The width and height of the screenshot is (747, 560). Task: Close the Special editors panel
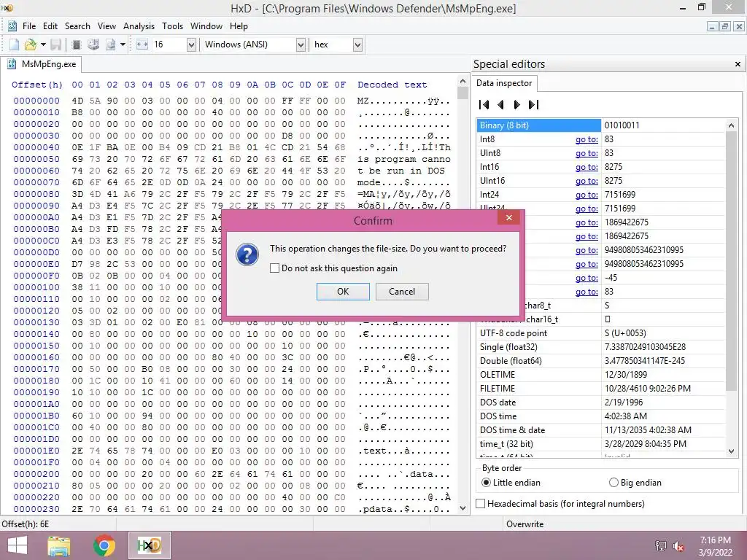click(x=738, y=64)
